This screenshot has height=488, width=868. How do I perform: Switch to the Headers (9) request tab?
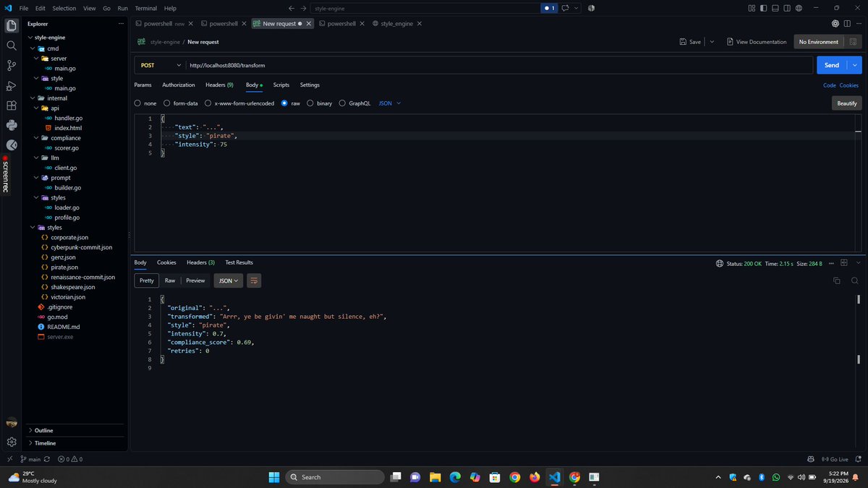click(x=219, y=85)
